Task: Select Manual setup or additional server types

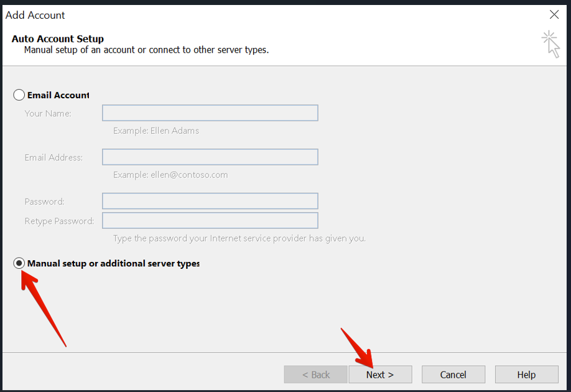Action: (19, 263)
